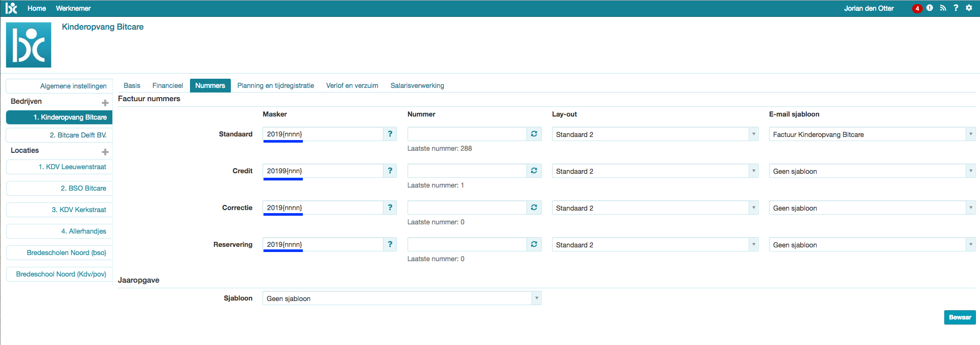
Task: Open Lay-out dropdown for Reservering row
Action: (655, 245)
